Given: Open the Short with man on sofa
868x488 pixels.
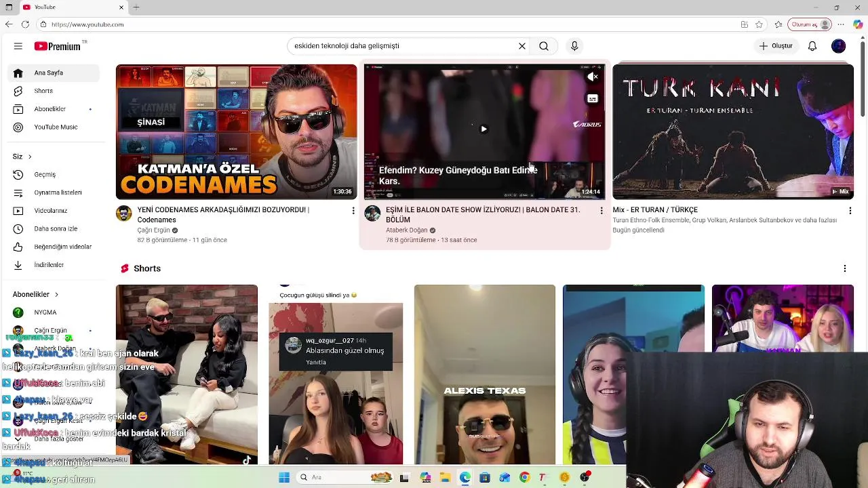Looking at the screenshot, I should 186,374.
